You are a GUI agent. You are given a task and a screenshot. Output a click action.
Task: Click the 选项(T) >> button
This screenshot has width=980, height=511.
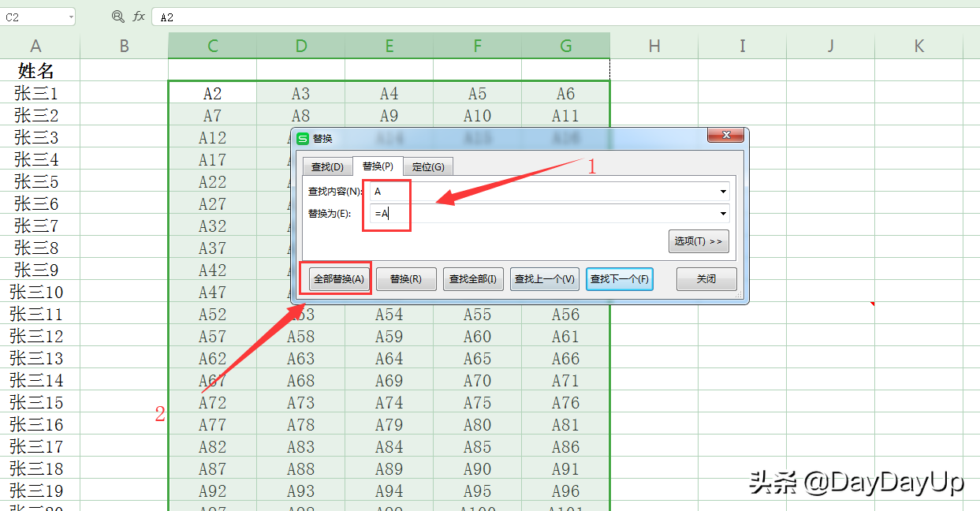pyautogui.click(x=699, y=241)
